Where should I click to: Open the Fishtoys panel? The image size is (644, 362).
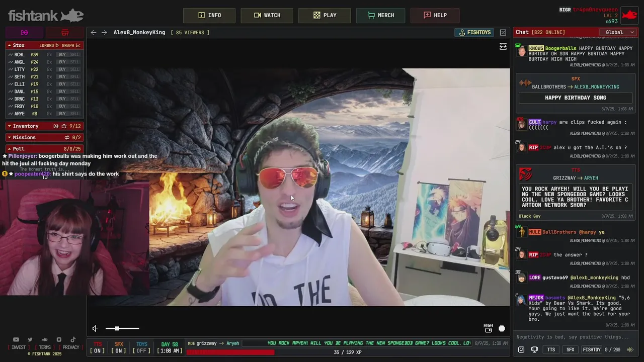pos(475,32)
